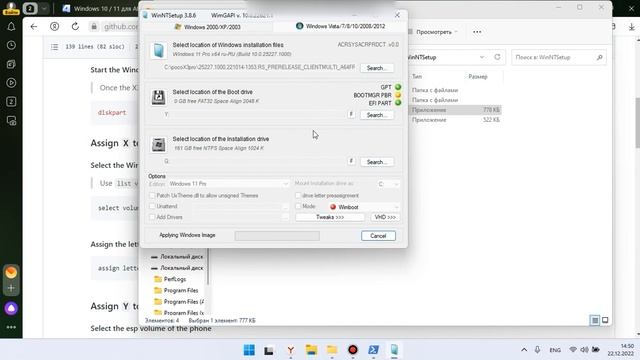Click the Applying Windows Image progress bar
This screenshot has height=360, width=640.
coord(277,236)
